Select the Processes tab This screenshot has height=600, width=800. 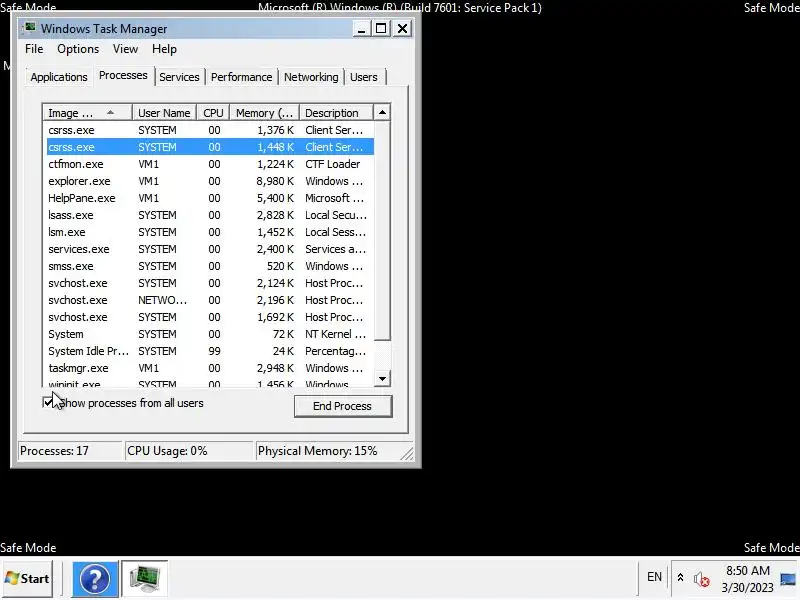(x=123, y=76)
